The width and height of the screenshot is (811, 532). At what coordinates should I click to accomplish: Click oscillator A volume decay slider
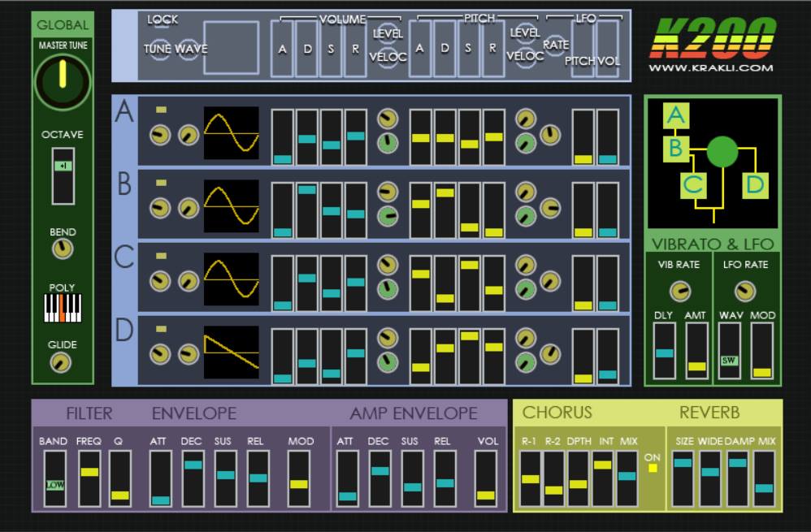pyautogui.click(x=306, y=137)
